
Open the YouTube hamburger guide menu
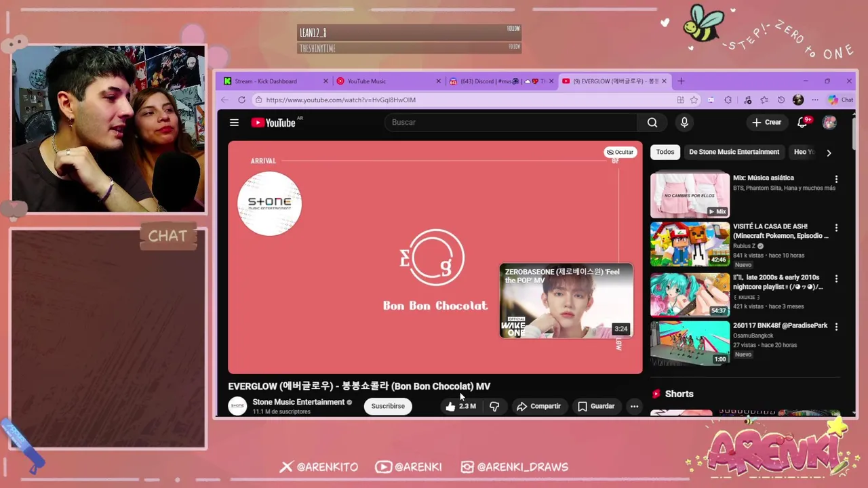pyautogui.click(x=234, y=123)
